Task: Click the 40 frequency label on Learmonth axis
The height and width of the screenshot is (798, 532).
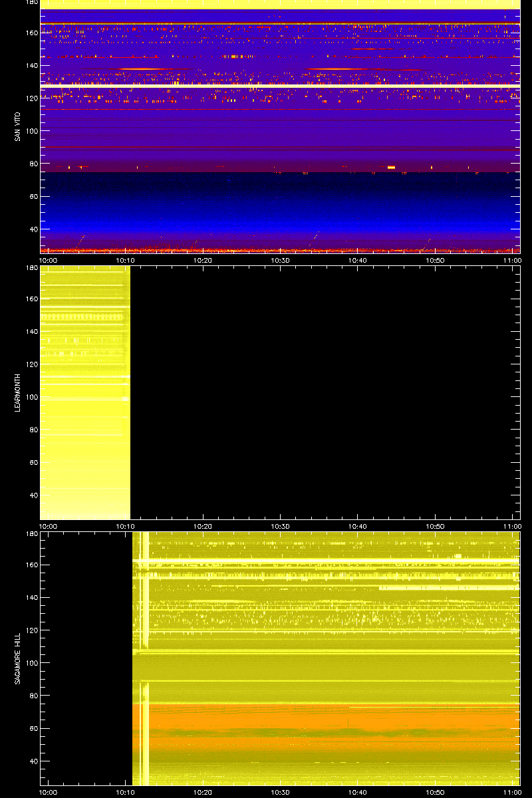Action: click(x=33, y=495)
